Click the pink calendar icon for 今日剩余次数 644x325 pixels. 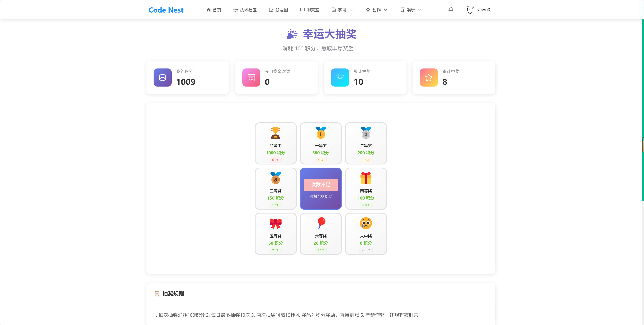pos(251,78)
